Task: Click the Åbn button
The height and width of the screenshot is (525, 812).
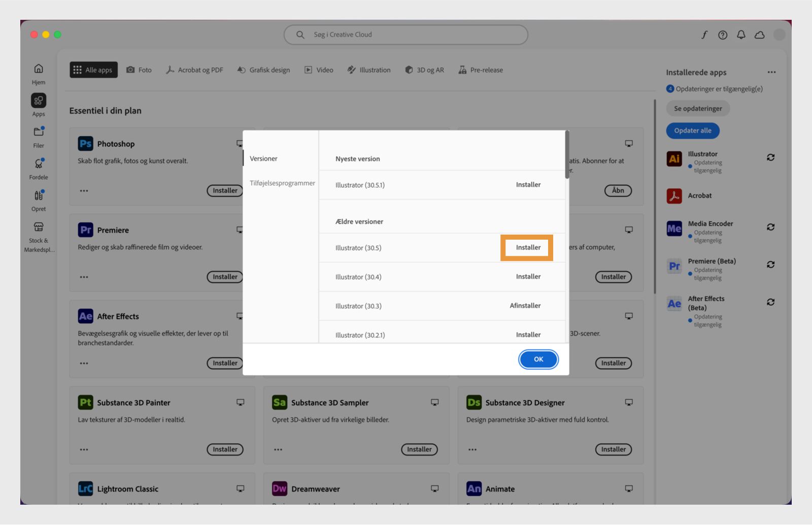Action: coord(618,190)
